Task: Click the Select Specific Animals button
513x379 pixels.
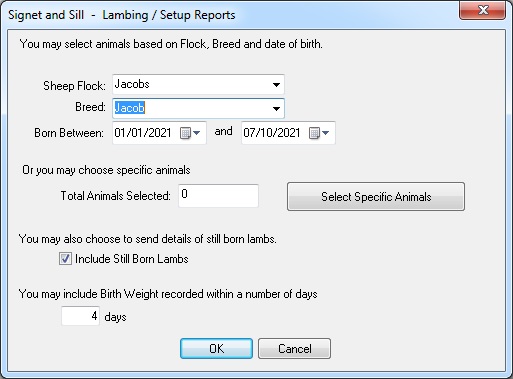Action: 376,196
